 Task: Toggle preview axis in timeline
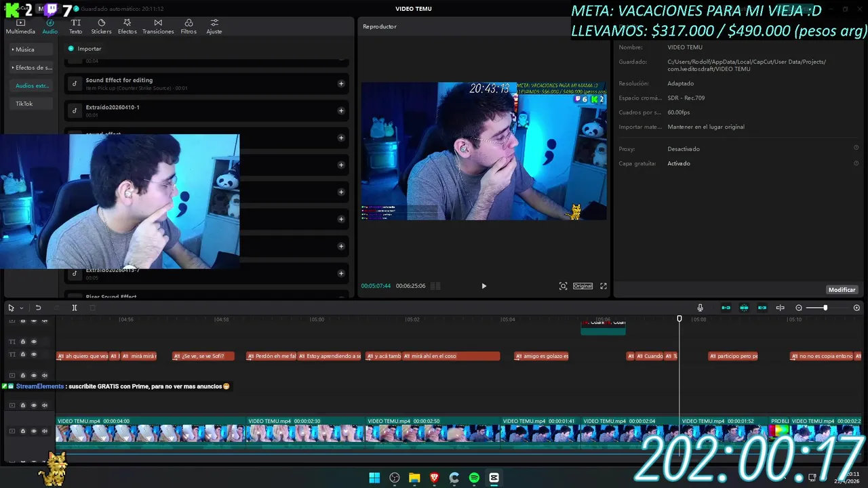780,308
